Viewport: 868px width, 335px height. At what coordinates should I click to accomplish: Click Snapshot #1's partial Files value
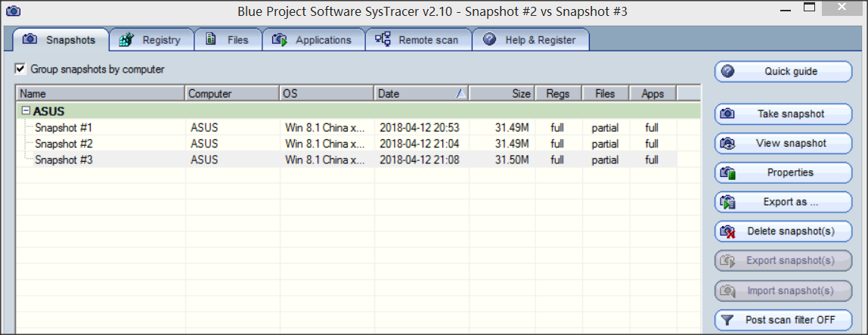[x=605, y=128]
